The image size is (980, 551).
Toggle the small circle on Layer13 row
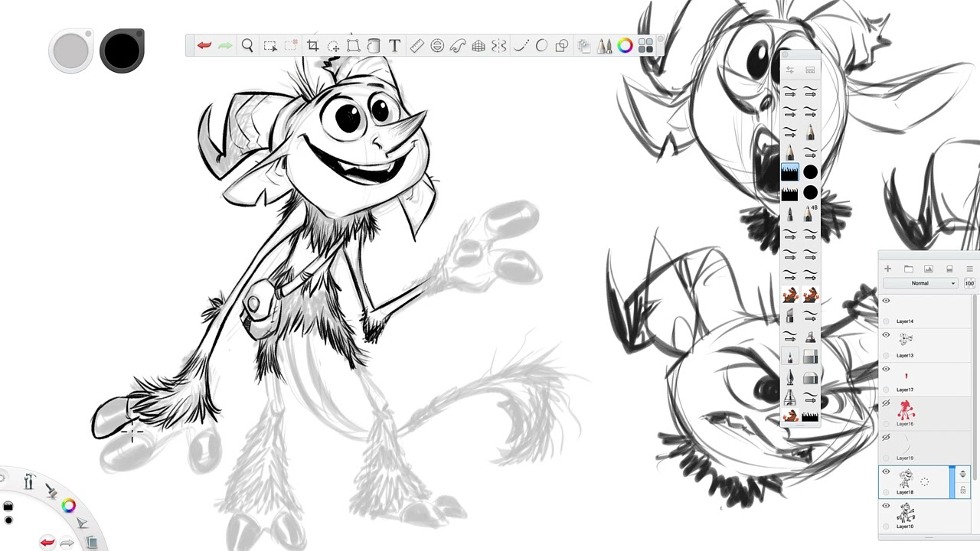point(887,355)
